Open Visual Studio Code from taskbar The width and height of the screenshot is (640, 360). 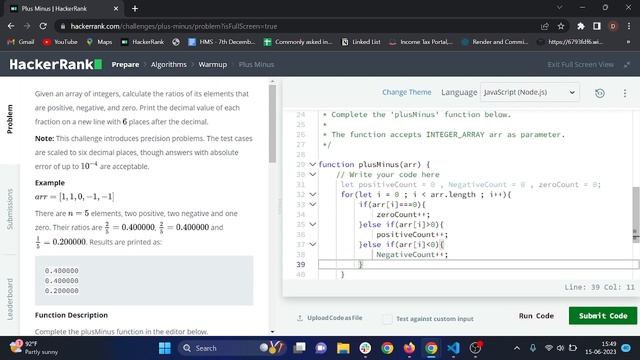click(453, 348)
